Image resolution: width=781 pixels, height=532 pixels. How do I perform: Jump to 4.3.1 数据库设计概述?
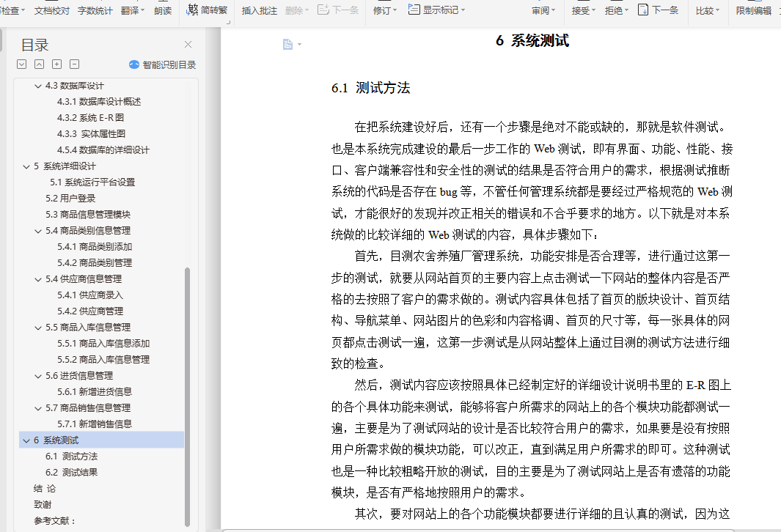(98, 102)
